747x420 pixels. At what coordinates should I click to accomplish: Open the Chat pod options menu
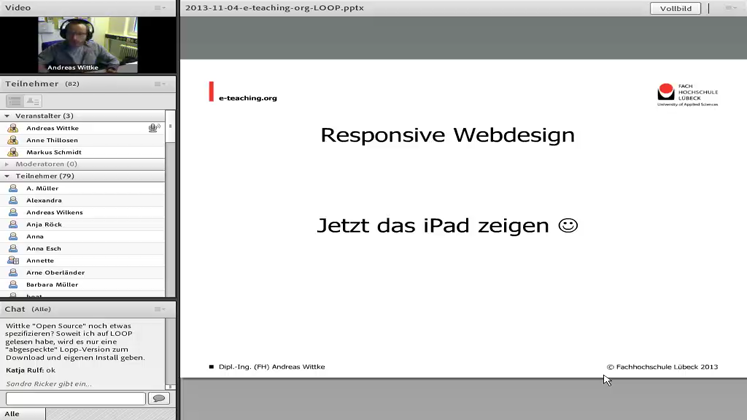point(159,309)
